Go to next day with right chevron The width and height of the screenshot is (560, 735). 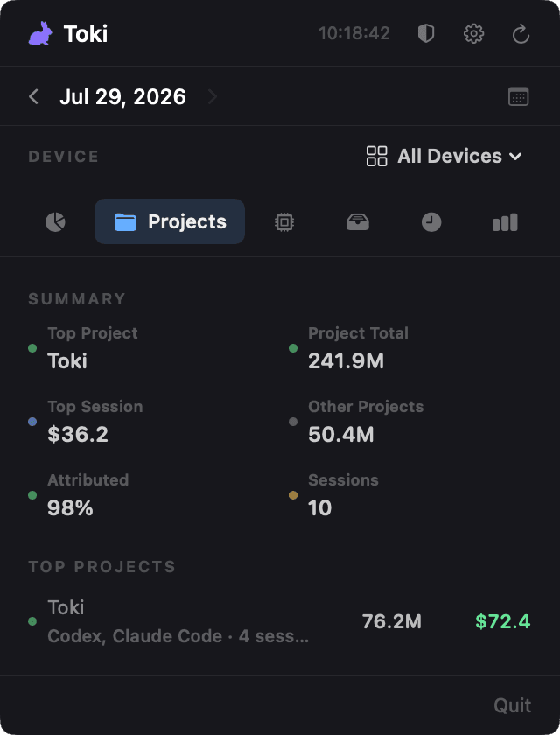[213, 96]
